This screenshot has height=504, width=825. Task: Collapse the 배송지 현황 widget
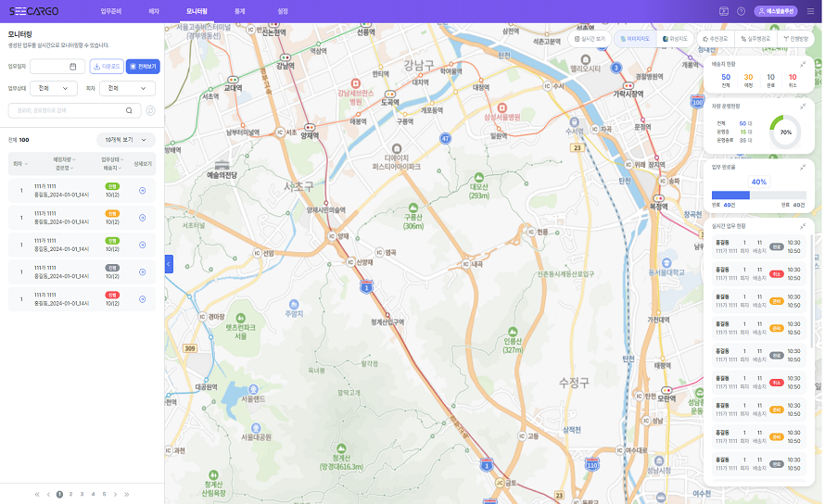(x=803, y=65)
